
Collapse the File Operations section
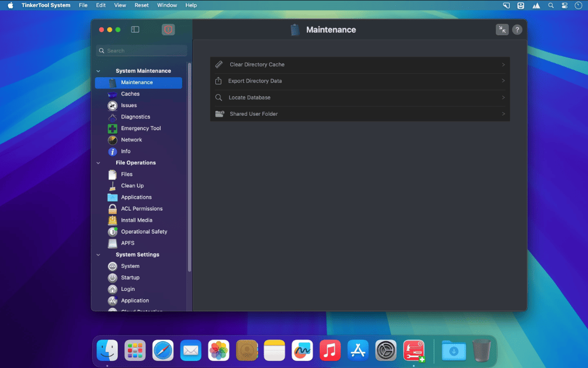(98, 163)
